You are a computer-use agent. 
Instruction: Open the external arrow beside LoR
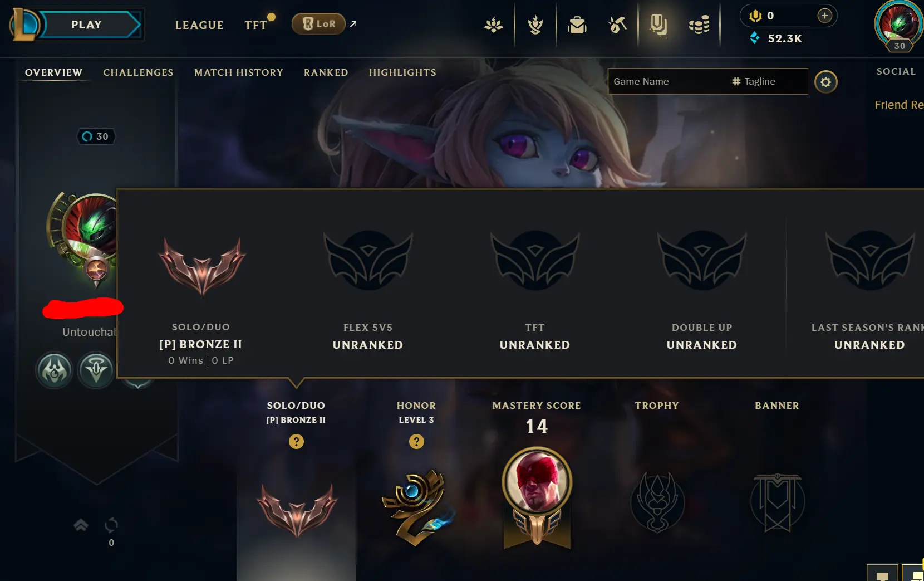(353, 24)
